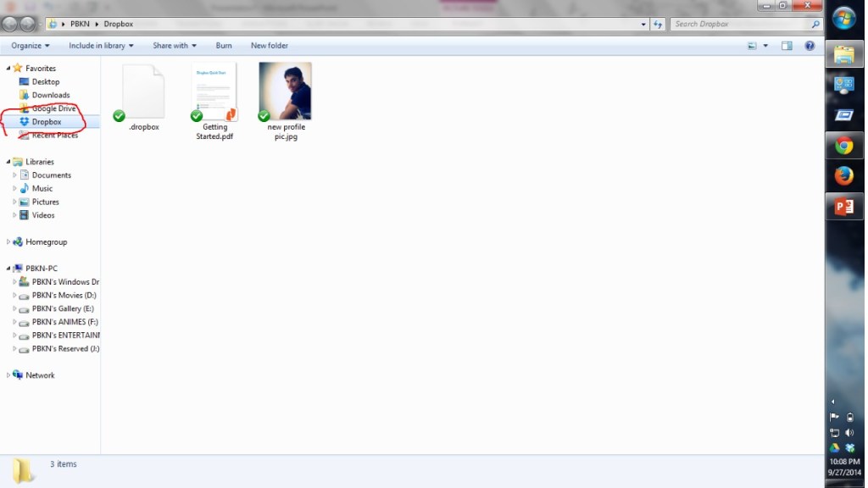Click the Burn toolbar item
This screenshot has height=488, width=868.
(224, 46)
